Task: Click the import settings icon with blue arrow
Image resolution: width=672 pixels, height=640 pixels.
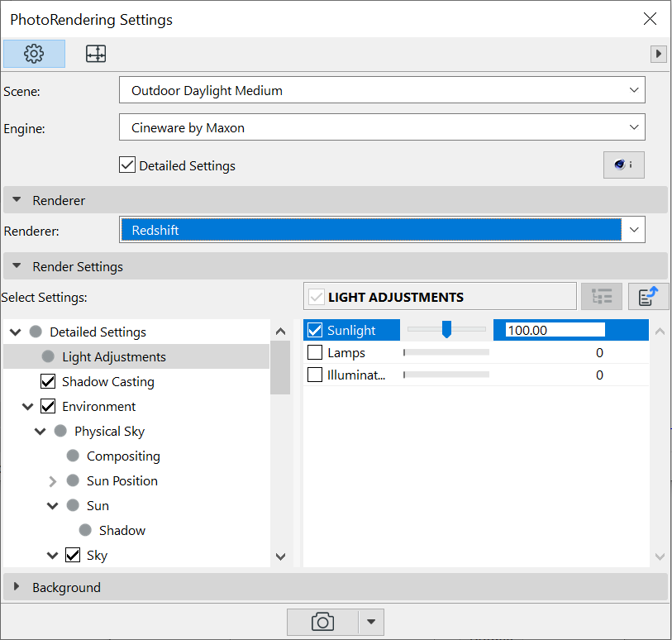Action: (648, 296)
